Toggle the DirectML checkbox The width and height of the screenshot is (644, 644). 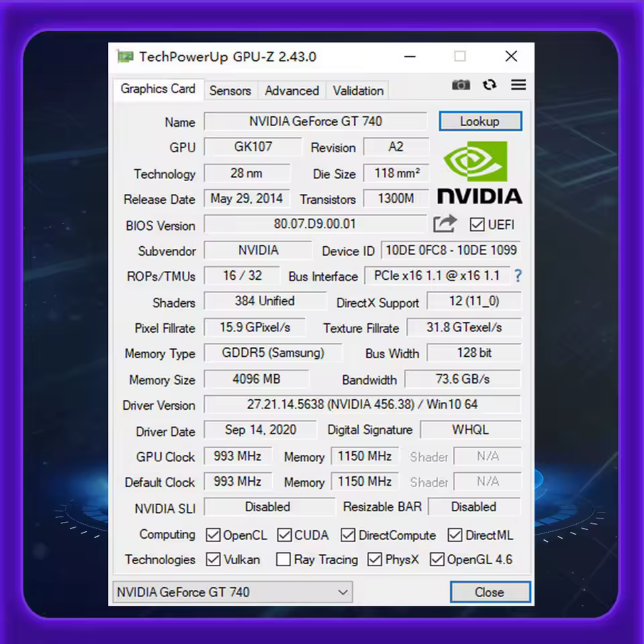click(x=455, y=535)
